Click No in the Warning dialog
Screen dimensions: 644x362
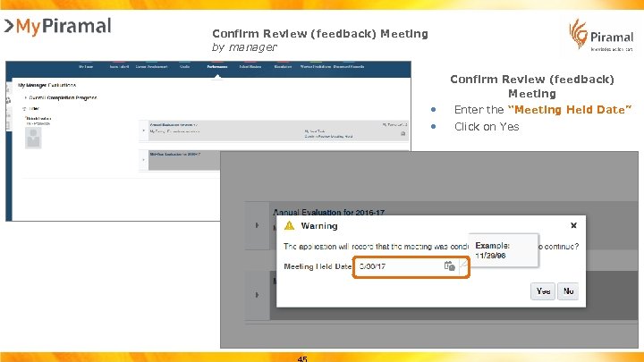568,291
